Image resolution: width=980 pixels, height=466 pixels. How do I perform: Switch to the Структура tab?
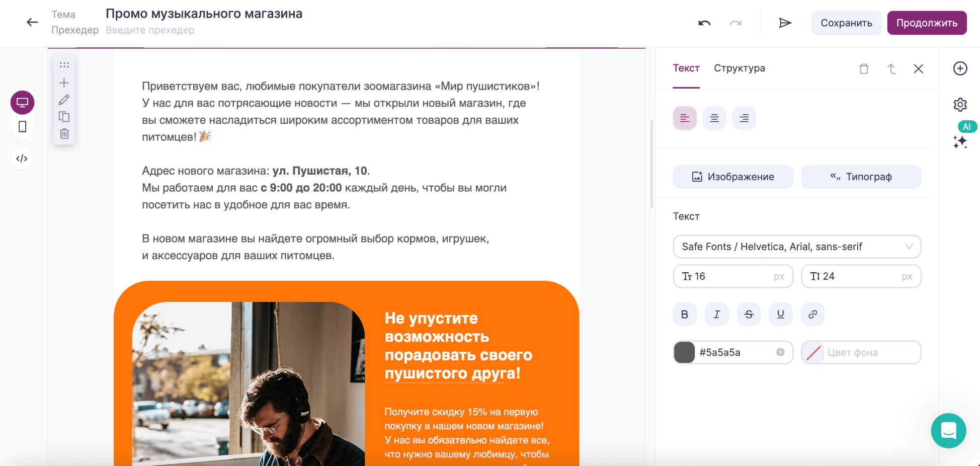tap(740, 68)
